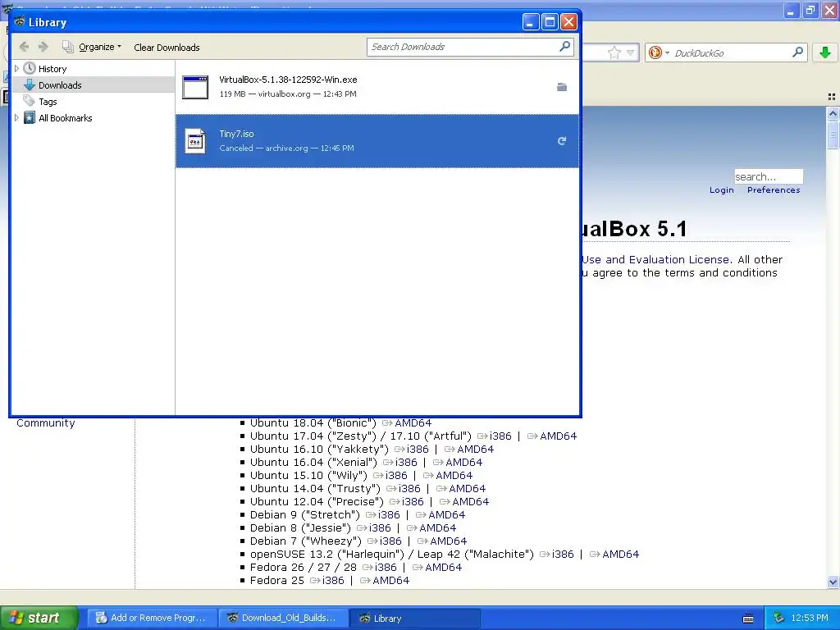Screen dimensions: 840x630
Task: Click the tab list grid icon in browser
Action: [x=832, y=97]
